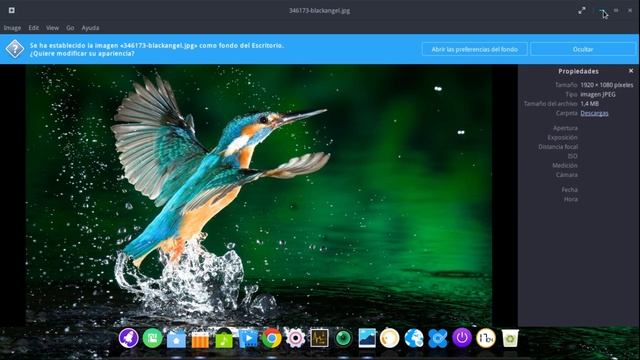The image size is (640, 360).
Task: Open the orange app store icon in dock
Action: 200,339
